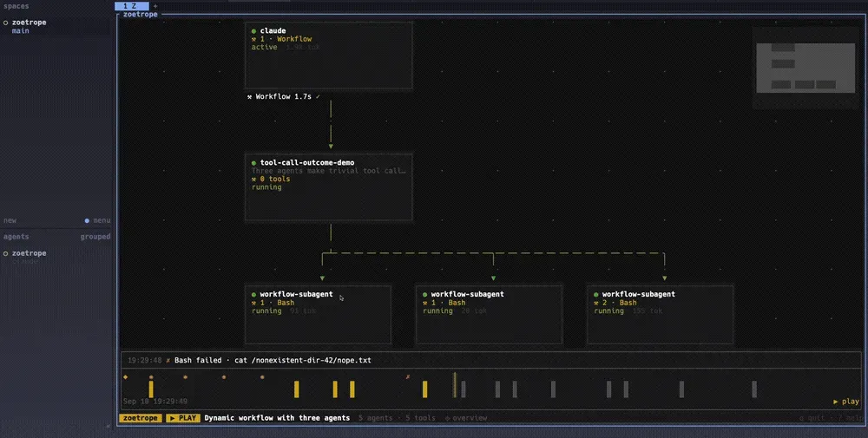The image size is (868, 438).
Task: Click 'q quit' hint in status bar
Action: coord(812,418)
